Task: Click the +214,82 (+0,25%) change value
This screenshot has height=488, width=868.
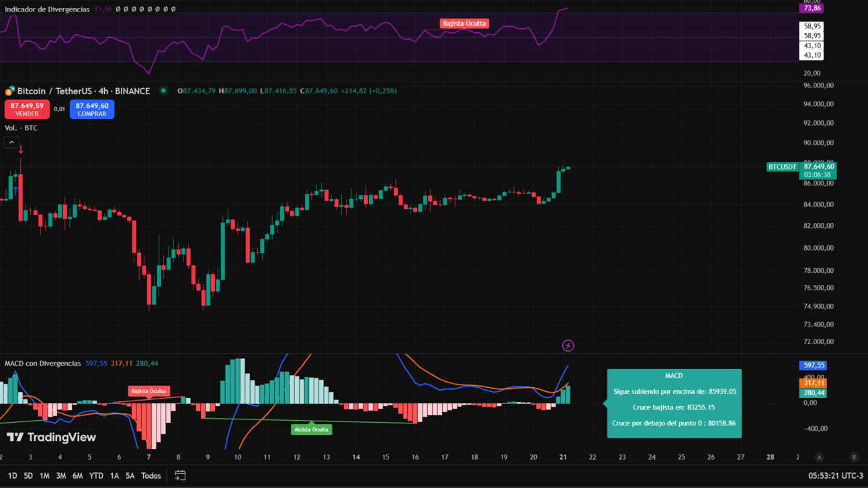Action: [367, 91]
